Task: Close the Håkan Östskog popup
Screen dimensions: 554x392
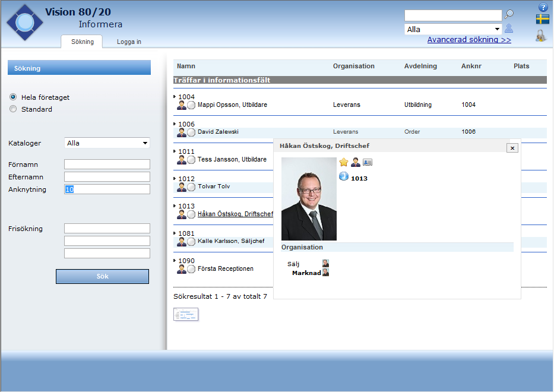Action: click(512, 148)
